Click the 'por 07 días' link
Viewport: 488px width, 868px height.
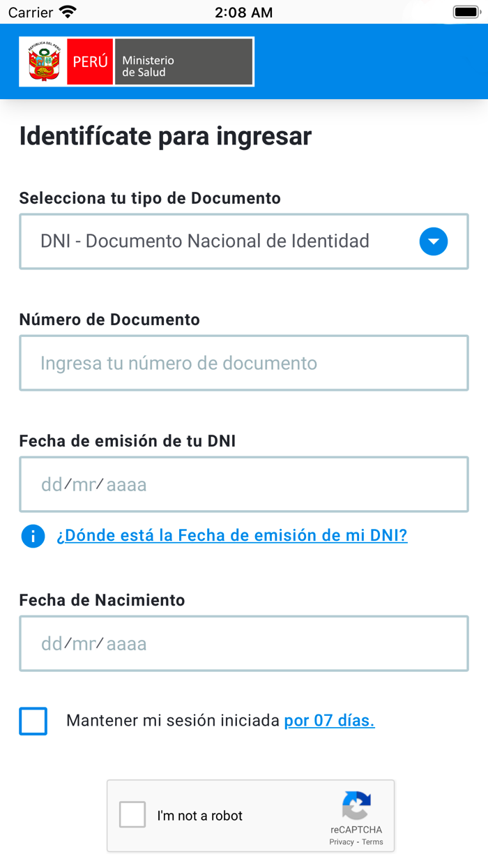pos(329,720)
